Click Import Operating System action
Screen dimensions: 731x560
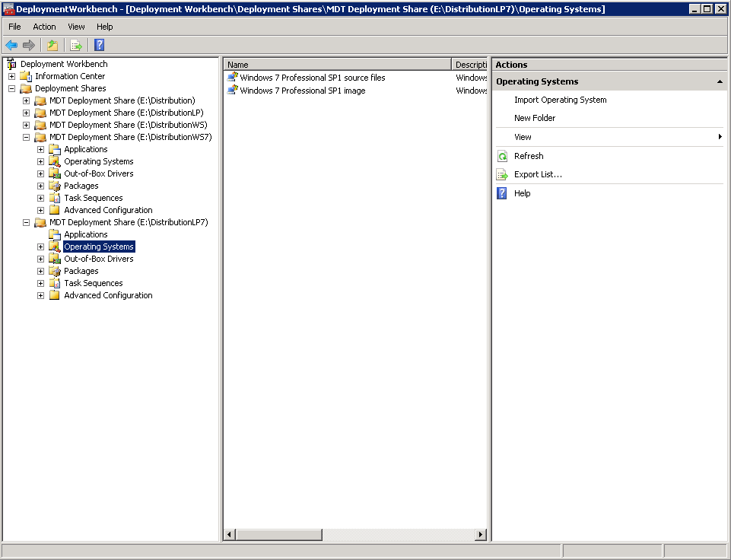561,100
